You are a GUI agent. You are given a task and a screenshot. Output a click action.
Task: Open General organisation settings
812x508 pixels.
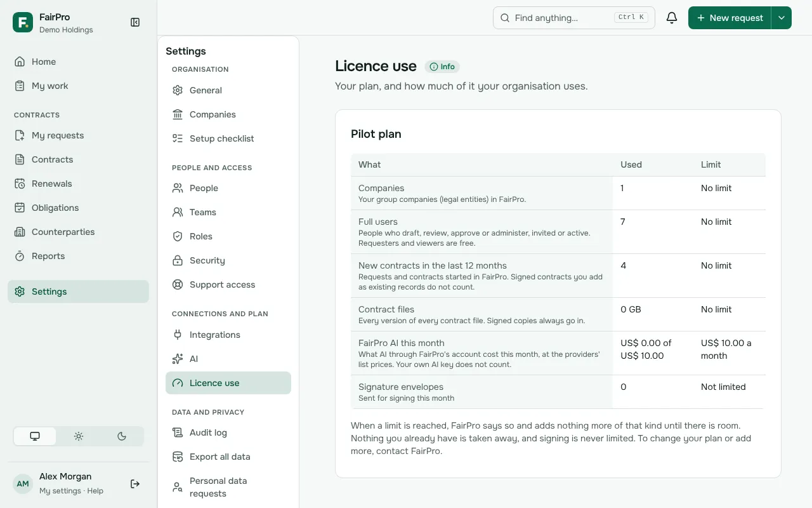coord(228,90)
